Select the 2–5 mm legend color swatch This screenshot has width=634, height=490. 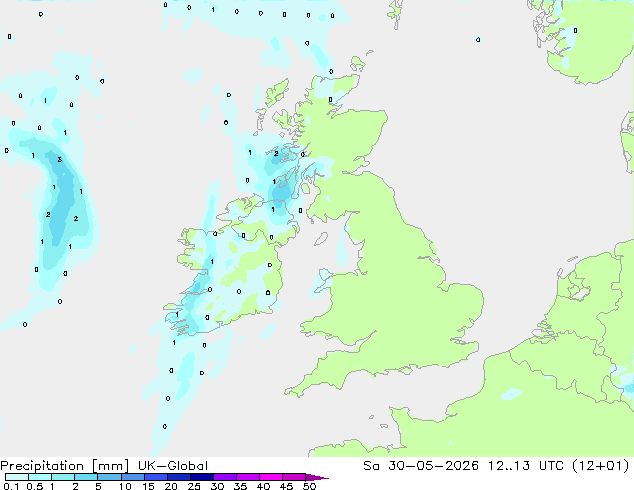[x=86, y=477]
